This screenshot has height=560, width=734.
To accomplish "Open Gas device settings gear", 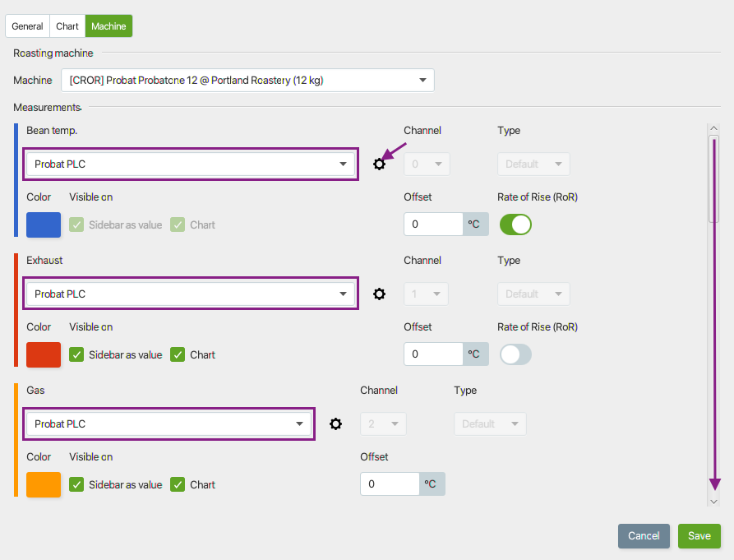I will 335,423.
